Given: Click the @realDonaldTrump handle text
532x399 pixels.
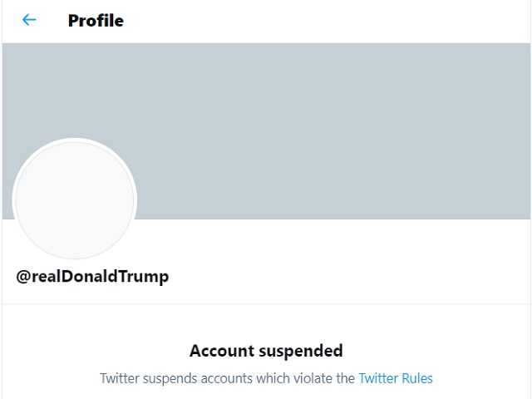Looking at the screenshot, I should [92, 277].
